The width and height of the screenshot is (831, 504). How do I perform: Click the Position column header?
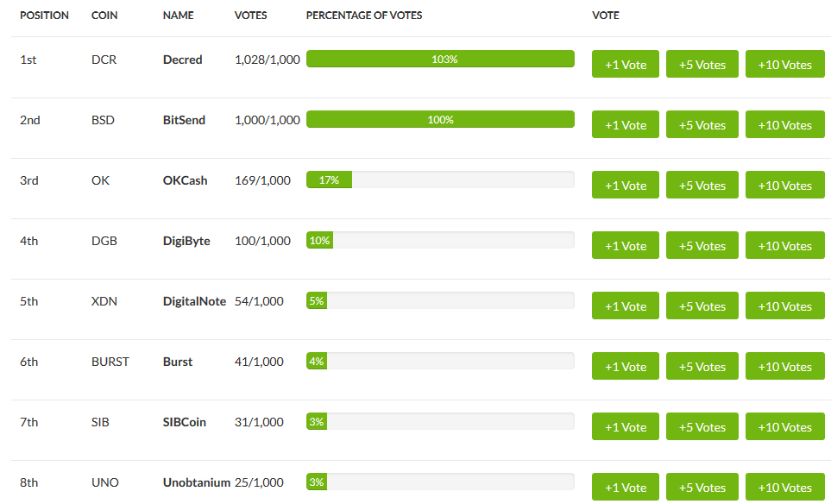click(45, 16)
